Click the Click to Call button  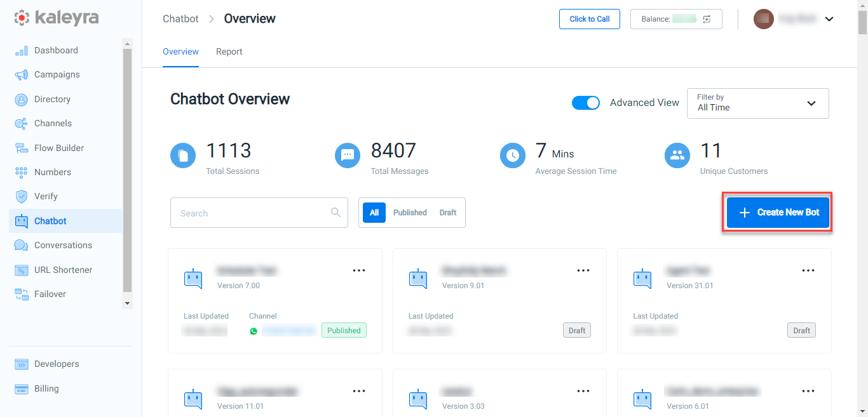[x=590, y=19]
